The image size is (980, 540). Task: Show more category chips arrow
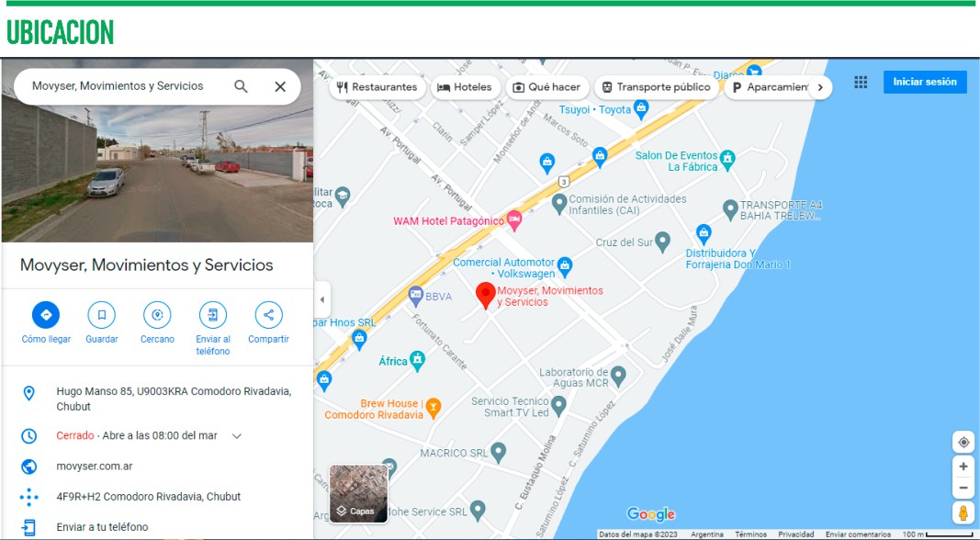coord(820,87)
